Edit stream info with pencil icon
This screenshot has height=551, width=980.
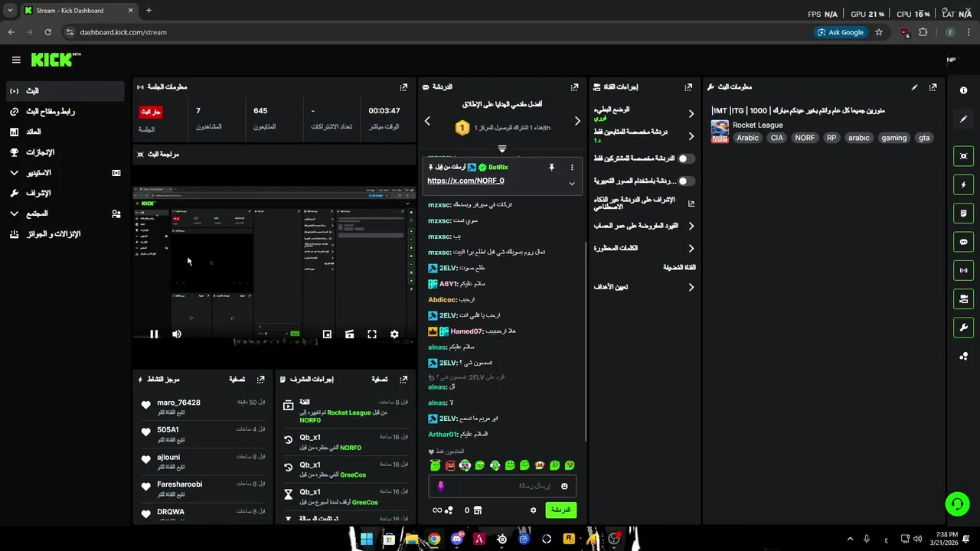click(x=914, y=87)
